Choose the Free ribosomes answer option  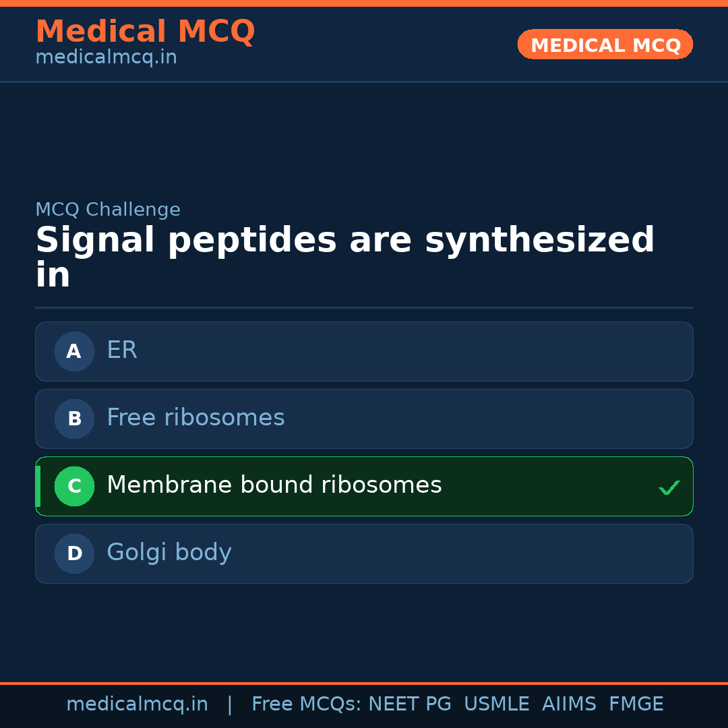tap(364, 419)
